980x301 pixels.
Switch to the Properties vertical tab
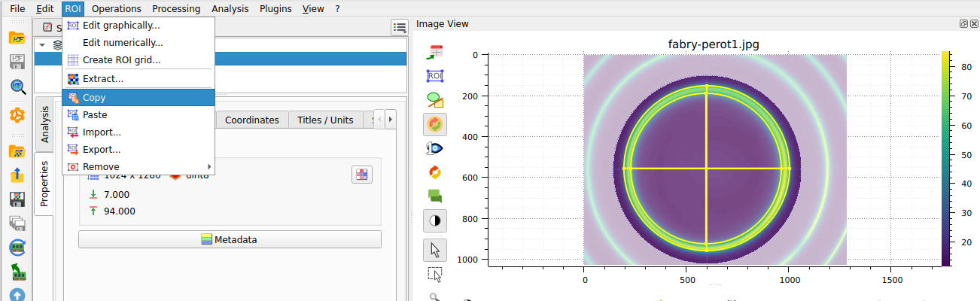pos(44,184)
